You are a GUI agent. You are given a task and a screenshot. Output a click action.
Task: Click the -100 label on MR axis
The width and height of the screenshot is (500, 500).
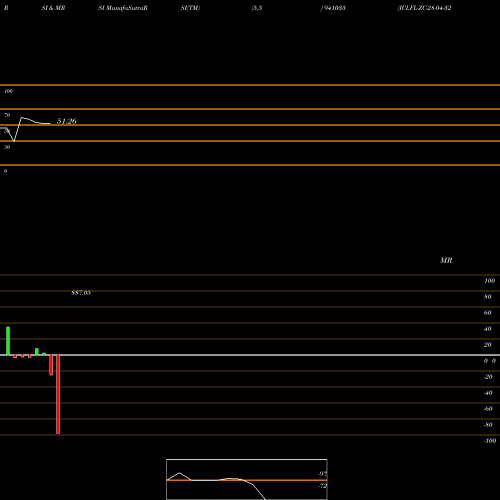coord(490,441)
